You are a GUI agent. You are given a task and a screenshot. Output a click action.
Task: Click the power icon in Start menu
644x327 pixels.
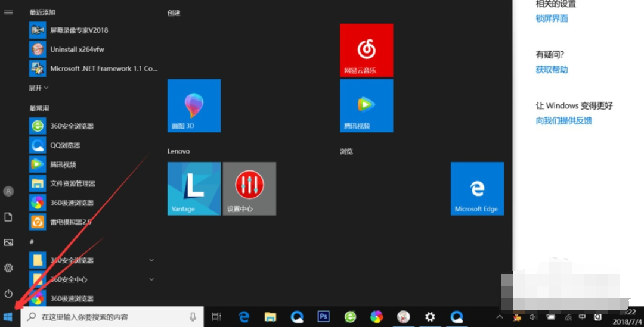pos(8,294)
